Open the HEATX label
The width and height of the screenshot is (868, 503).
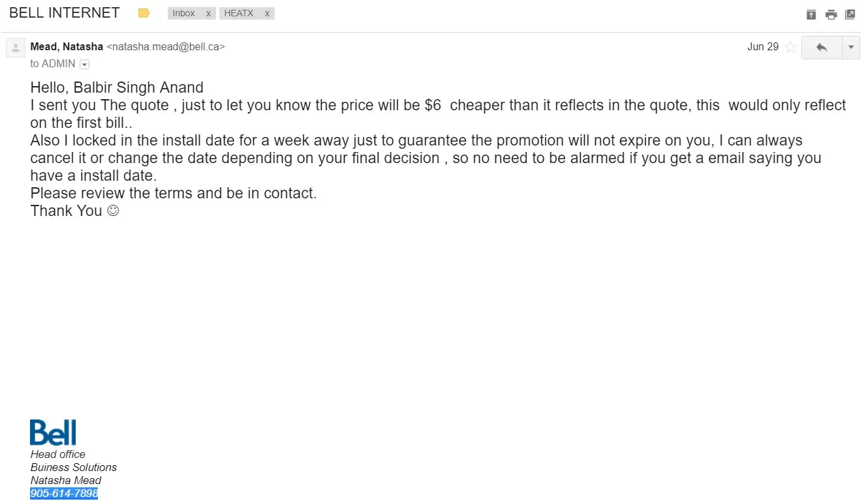click(239, 13)
